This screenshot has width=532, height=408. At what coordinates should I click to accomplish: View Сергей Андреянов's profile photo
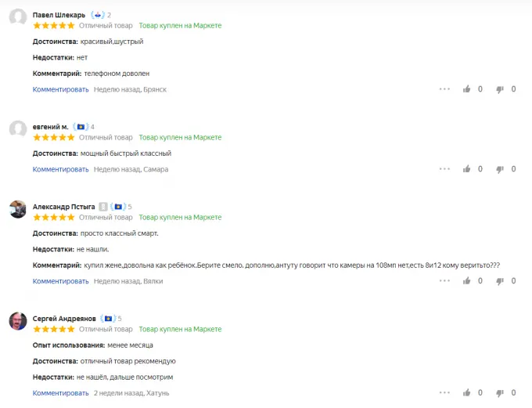[18, 321]
